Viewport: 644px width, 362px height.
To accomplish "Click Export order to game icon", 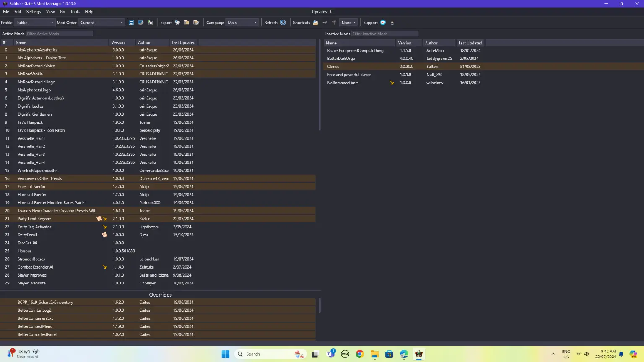I will click(x=177, y=23).
